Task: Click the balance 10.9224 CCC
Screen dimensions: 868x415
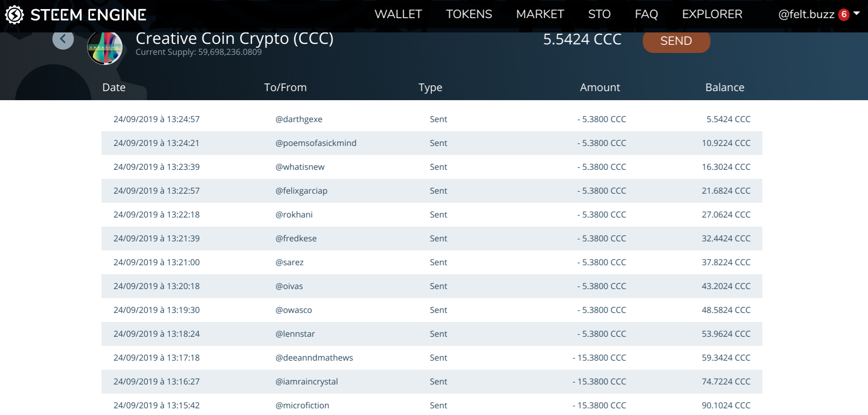Action: pyautogui.click(x=726, y=143)
